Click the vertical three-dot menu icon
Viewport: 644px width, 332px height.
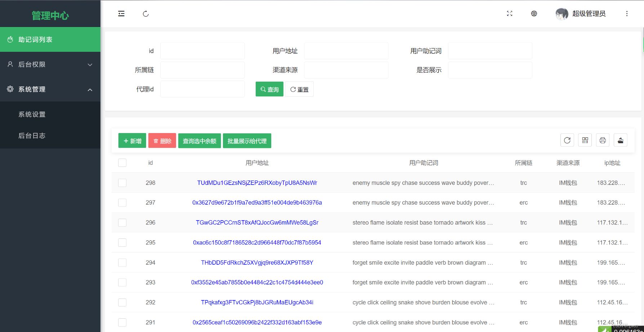627,13
